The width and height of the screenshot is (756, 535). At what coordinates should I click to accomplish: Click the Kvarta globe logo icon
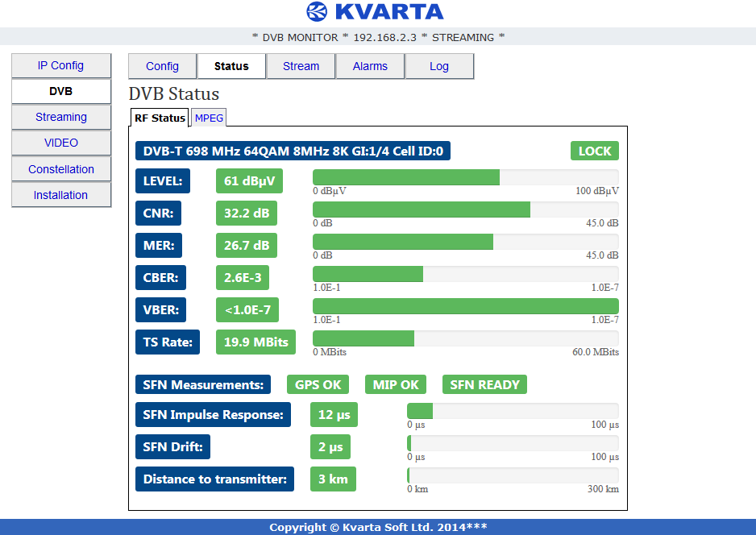pyautogui.click(x=317, y=11)
